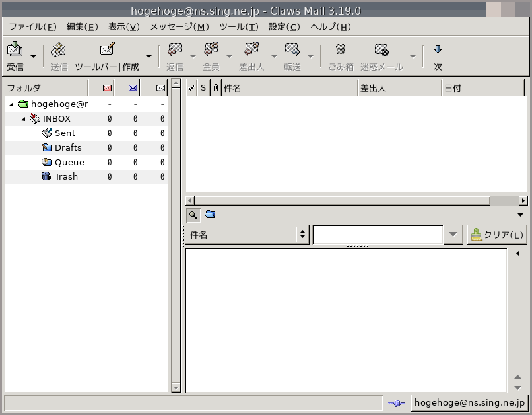Toggle the quick search magnifier button
The width and height of the screenshot is (532, 415).
click(193, 215)
